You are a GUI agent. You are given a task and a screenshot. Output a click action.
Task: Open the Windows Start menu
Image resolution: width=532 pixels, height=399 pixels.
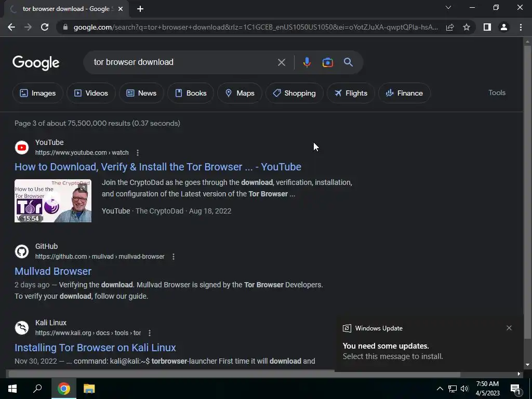pyautogui.click(x=12, y=389)
